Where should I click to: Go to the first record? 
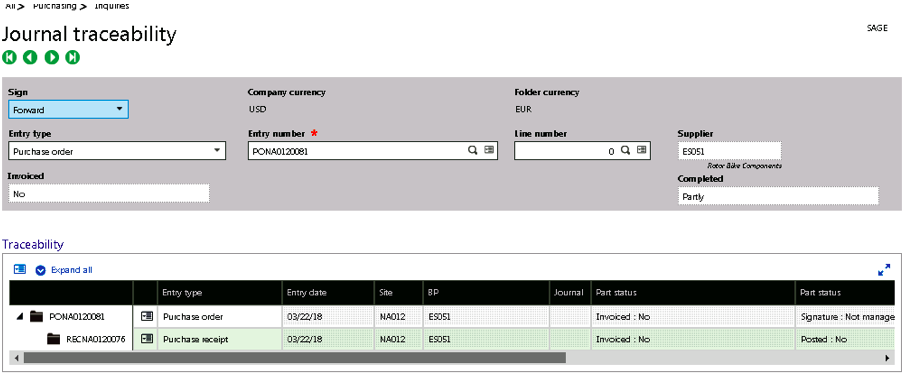(9, 57)
